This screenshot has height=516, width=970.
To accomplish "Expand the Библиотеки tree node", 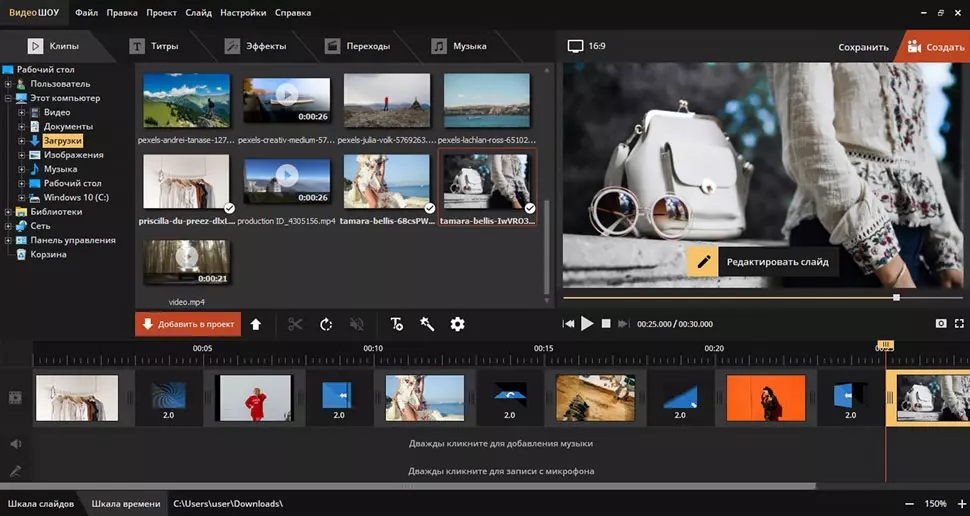I will coord(9,212).
